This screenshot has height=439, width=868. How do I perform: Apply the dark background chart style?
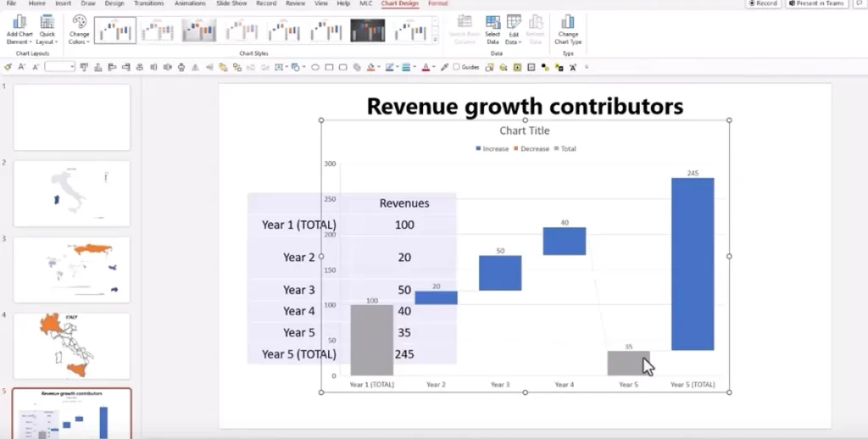[368, 30]
